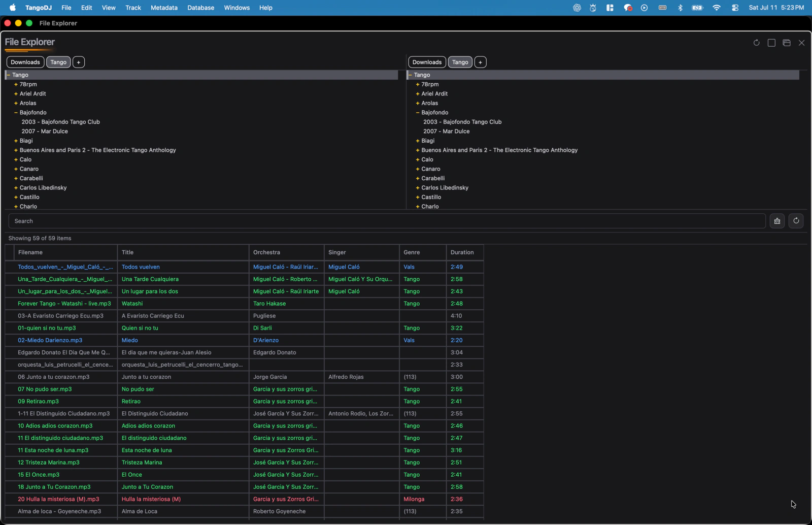
Task: Open the Bluetooth menu bar icon
Action: 680,8
